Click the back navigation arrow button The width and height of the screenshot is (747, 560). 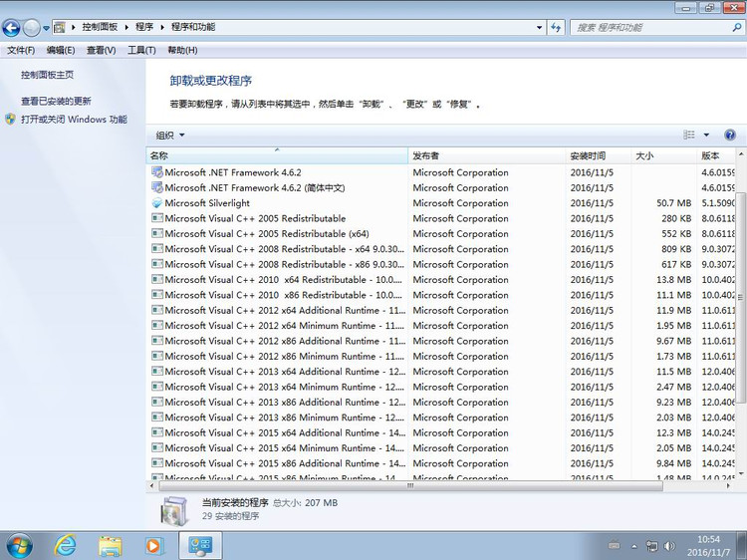[12, 28]
